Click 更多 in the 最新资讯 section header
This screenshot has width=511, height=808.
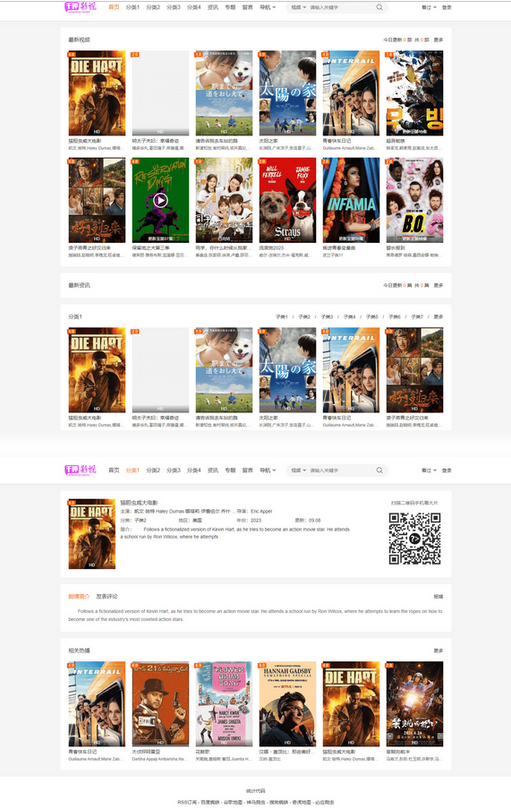[x=438, y=285]
